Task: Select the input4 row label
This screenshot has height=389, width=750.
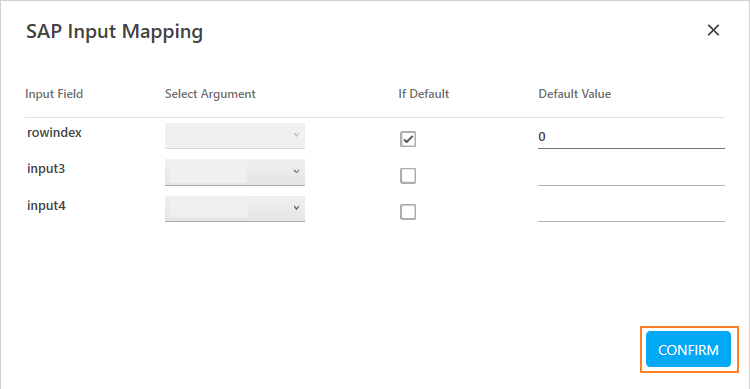Action: pos(46,206)
